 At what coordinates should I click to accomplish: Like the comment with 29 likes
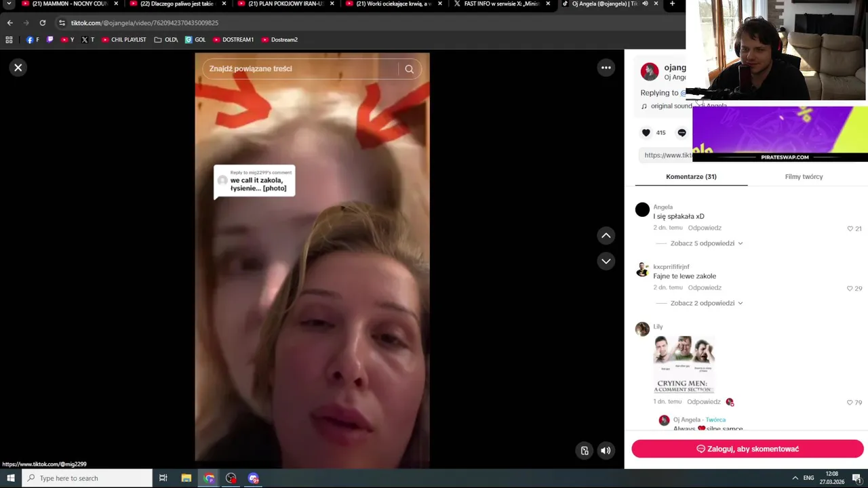(850, 289)
